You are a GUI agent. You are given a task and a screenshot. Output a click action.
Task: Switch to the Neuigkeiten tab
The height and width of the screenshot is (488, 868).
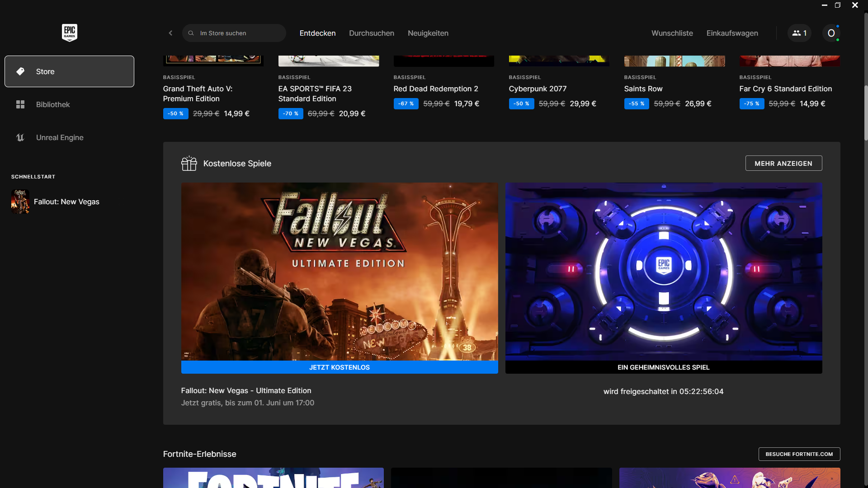coord(428,33)
